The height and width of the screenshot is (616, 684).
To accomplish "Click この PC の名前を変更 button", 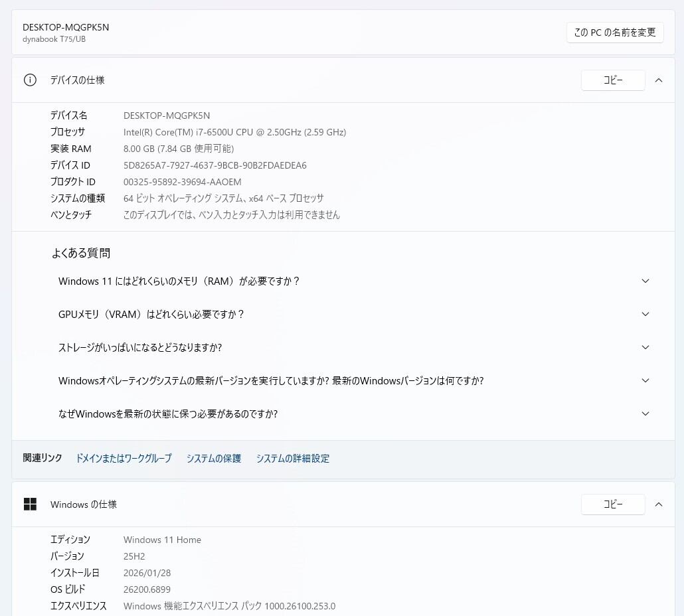I will click(615, 32).
